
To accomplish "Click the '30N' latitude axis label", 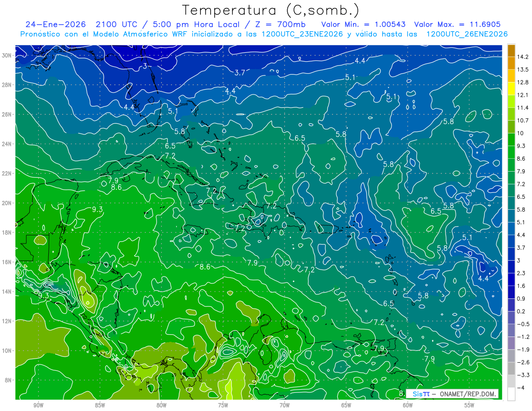I will (x=8, y=55).
